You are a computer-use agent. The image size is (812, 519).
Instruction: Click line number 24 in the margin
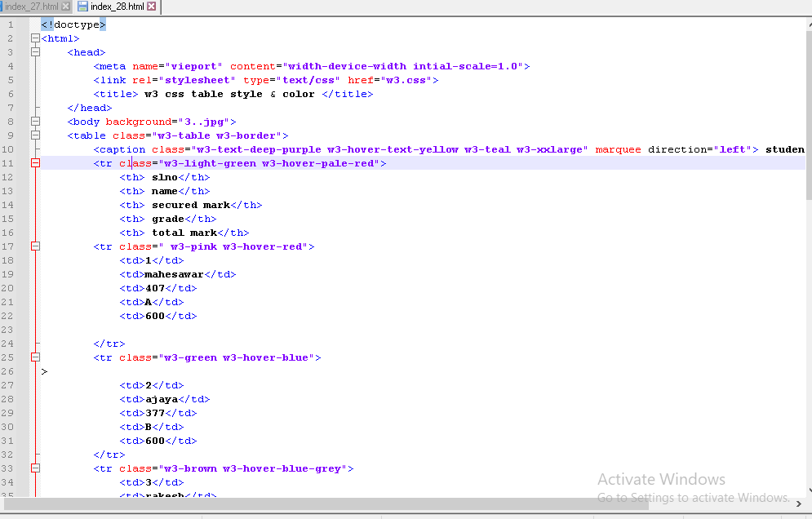click(8, 330)
